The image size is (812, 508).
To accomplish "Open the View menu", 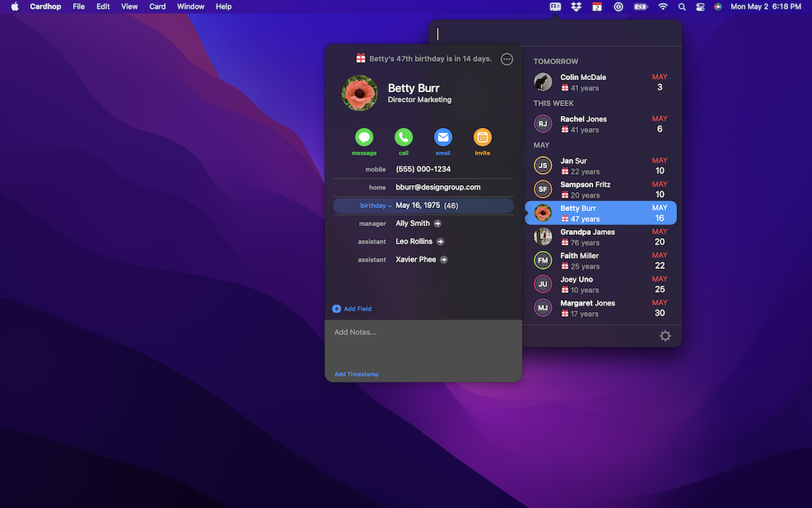I will pyautogui.click(x=129, y=6).
